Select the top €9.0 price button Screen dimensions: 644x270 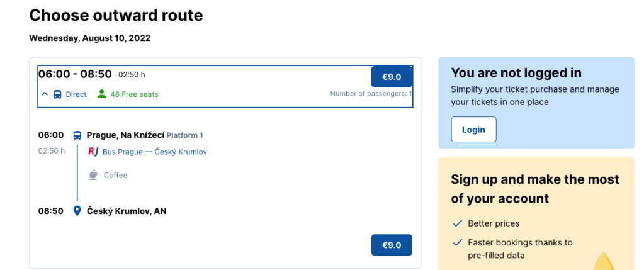click(392, 77)
